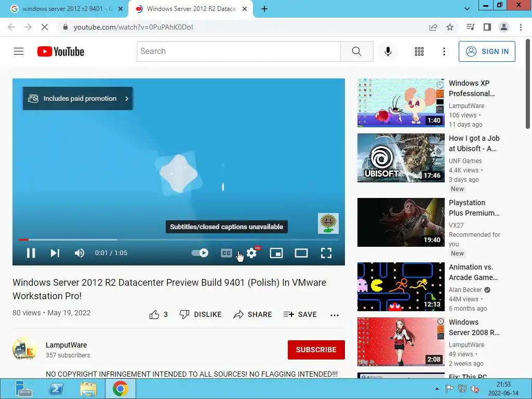Click the Chrome taskbar icon
The width and height of the screenshot is (532, 399).
(121, 389)
